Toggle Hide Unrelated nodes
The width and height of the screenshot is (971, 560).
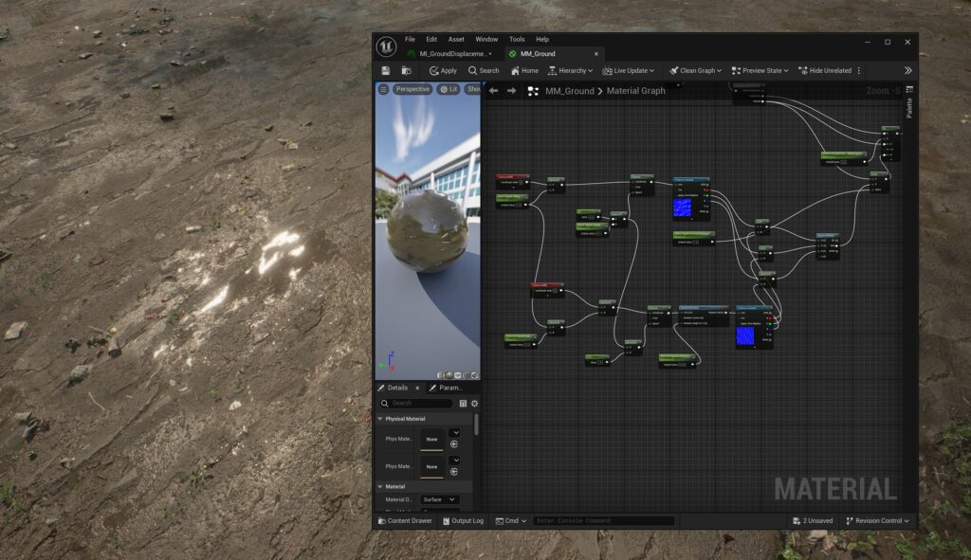(x=825, y=70)
